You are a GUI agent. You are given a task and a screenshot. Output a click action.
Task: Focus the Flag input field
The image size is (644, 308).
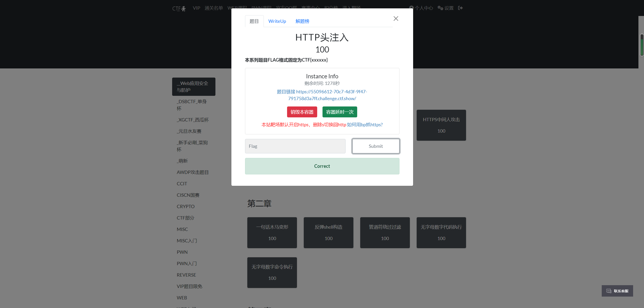pos(295,146)
